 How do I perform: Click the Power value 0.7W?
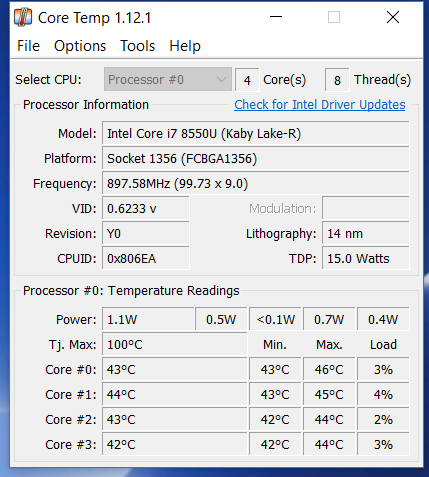click(329, 319)
